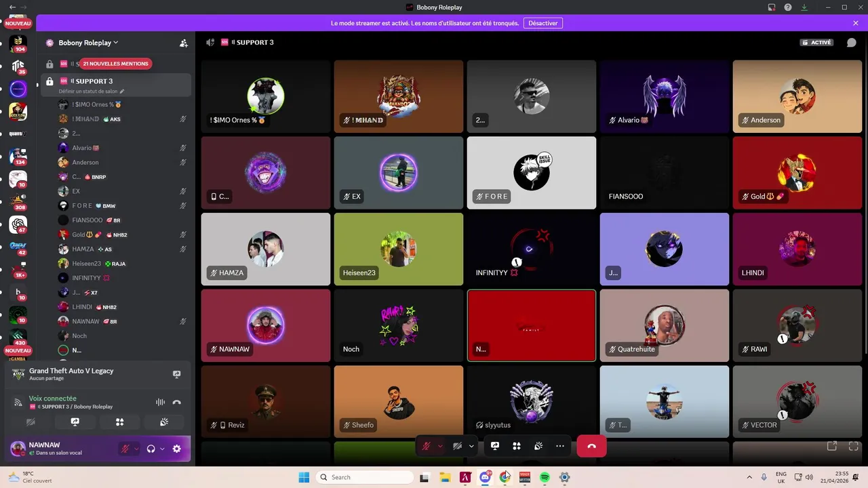Open soundboard from the bottom call toolbar
This screenshot has width=868, height=488.
click(538, 446)
